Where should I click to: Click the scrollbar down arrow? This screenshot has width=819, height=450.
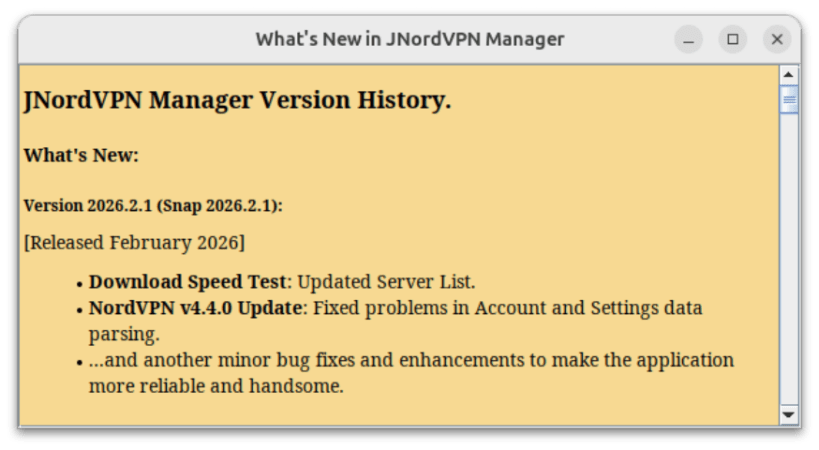point(789,415)
